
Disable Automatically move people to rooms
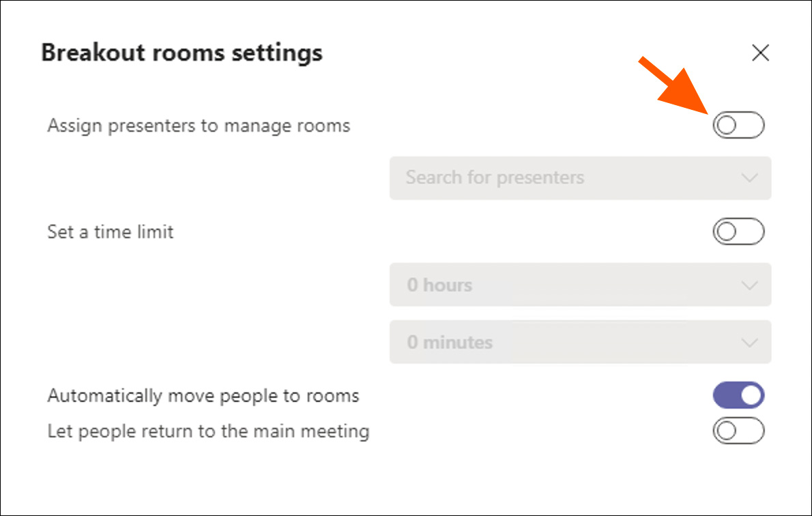point(738,395)
